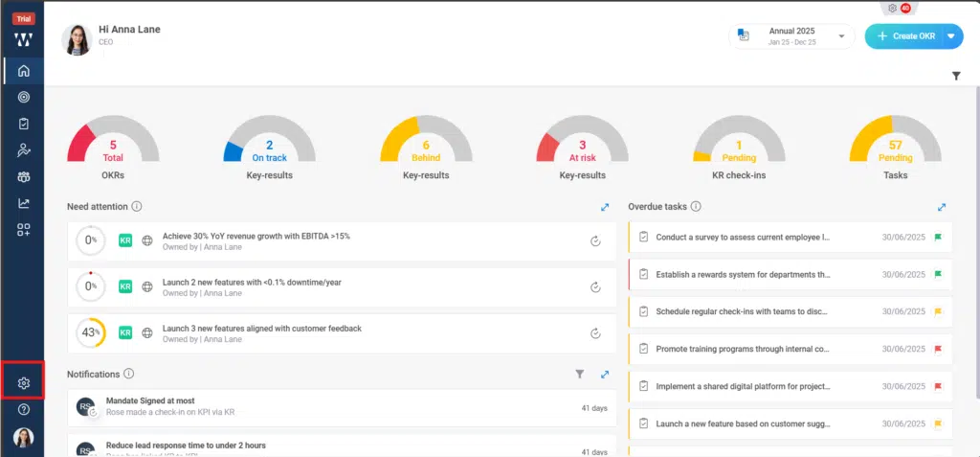This screenshot has height=457, width=980.
Task: Open the 'Promote training programs' overdue task
Action: [743, 349]
